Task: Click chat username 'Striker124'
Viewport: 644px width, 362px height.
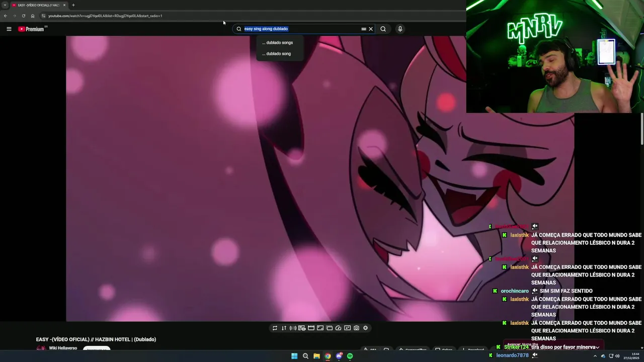Action: pos(516,347)
